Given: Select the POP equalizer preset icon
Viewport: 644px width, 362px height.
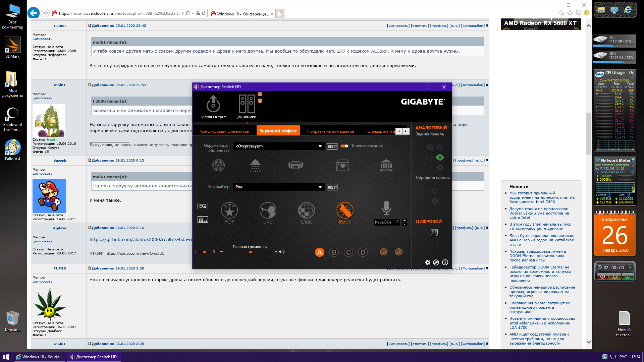Looking at the screenshot, I should (229, 210).
